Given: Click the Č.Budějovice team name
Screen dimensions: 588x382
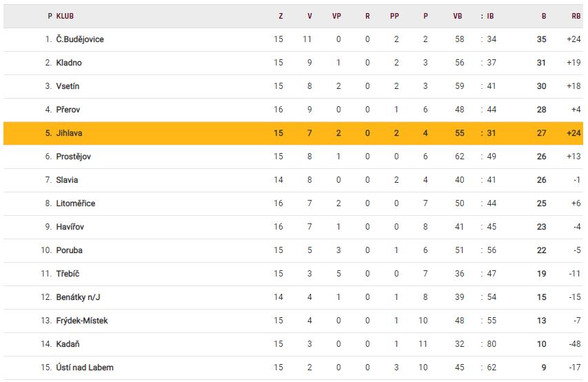Looking at the screenshot, I should pos(80,39).
